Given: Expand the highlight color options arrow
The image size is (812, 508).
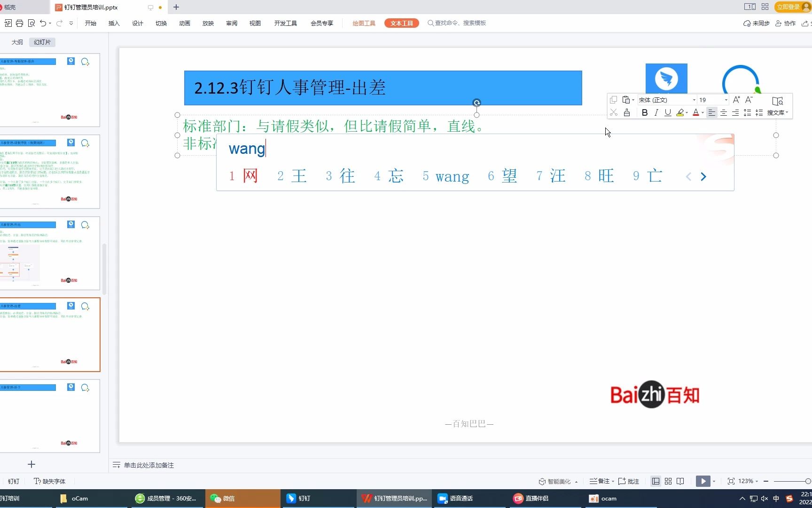Looking at the screenshot, I should [x=687, y=112].
